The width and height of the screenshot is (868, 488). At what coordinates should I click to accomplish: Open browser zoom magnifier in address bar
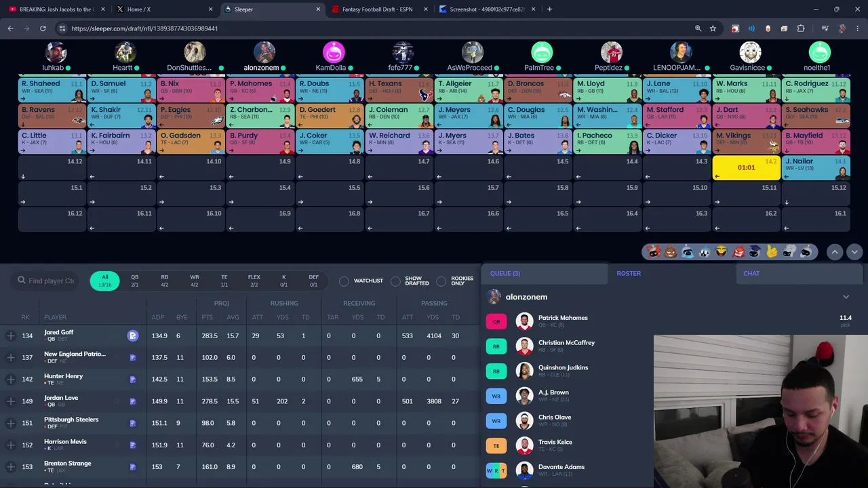click(x=698, y=28)
